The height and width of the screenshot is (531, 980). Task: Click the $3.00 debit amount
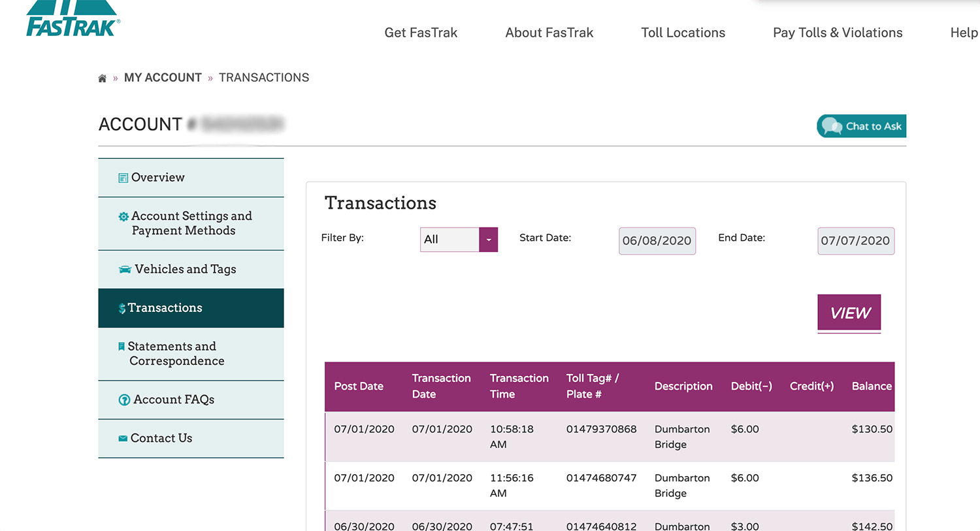pyautogui.click(x=745, y=526)
